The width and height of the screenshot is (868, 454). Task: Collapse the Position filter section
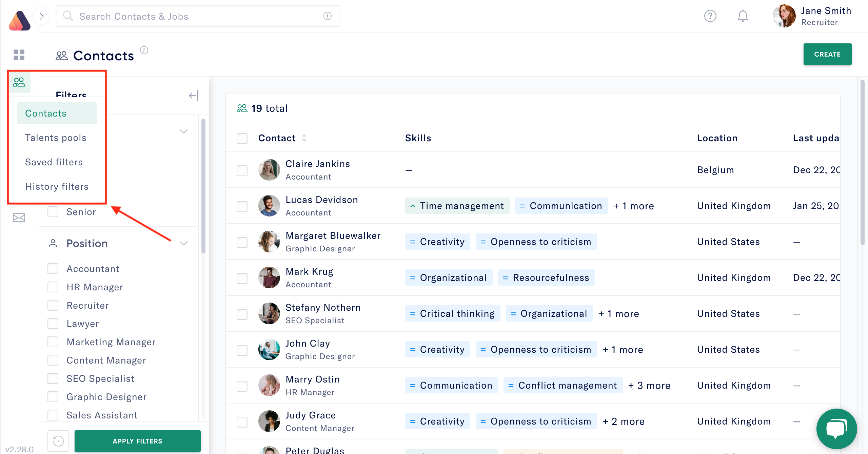click(x=183, y=243)
